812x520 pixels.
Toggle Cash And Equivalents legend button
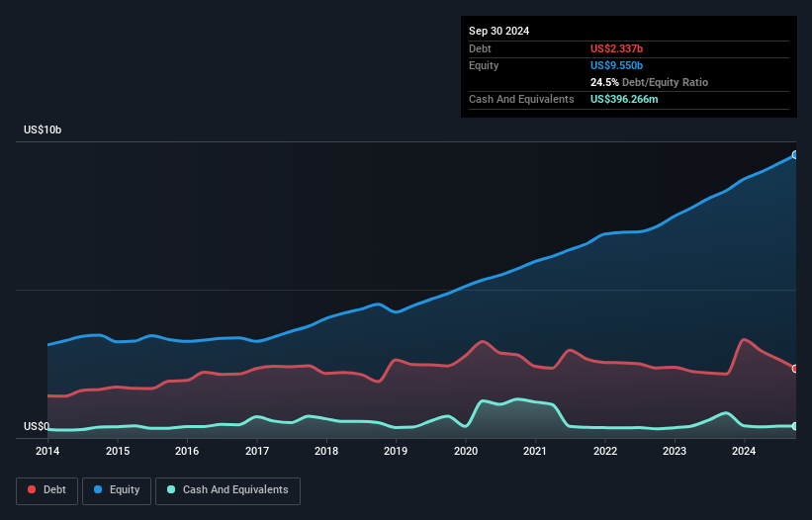[227, 490]
